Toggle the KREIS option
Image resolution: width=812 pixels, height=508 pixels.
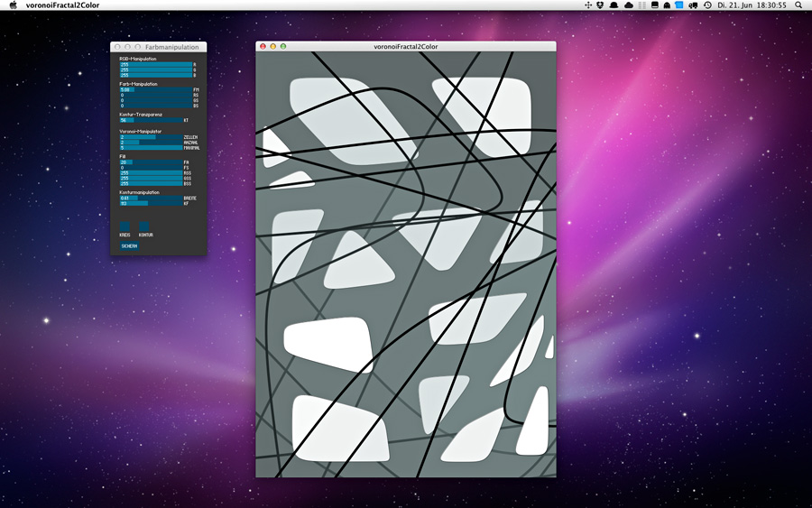tap(125, 226)
